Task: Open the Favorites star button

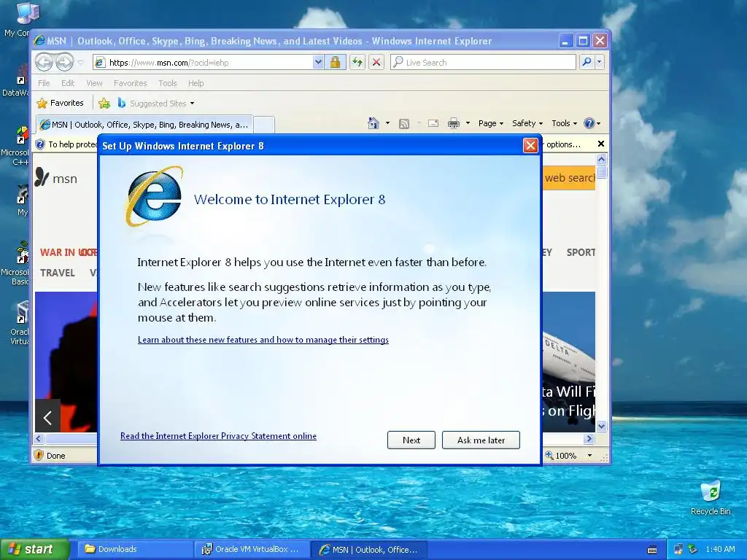Action: (x=60, y=104)
